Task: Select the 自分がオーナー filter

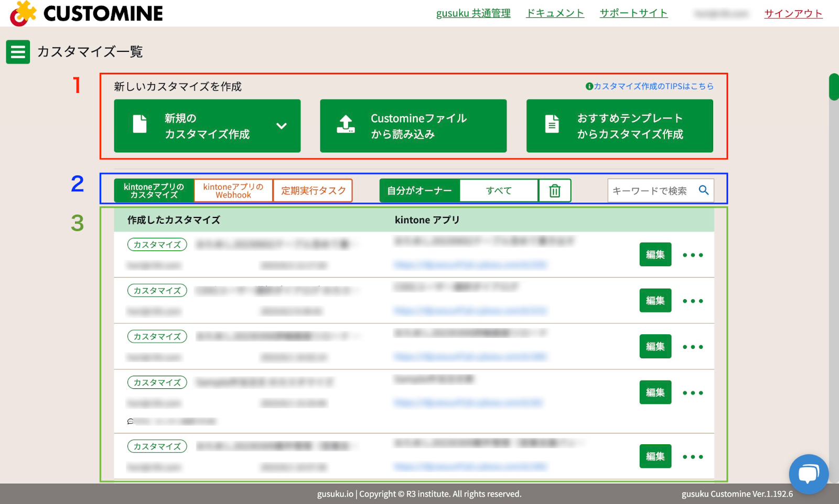Action: tap(419, 191)
